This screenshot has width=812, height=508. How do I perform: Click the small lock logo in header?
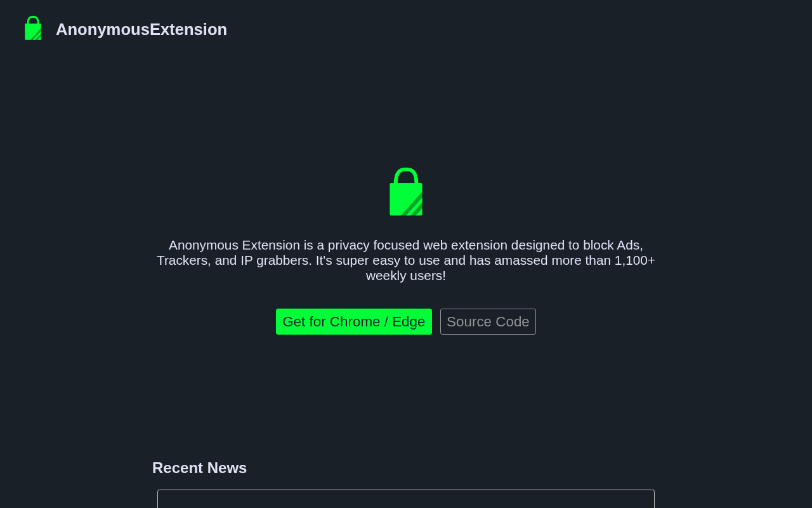[x=33, y=29]
